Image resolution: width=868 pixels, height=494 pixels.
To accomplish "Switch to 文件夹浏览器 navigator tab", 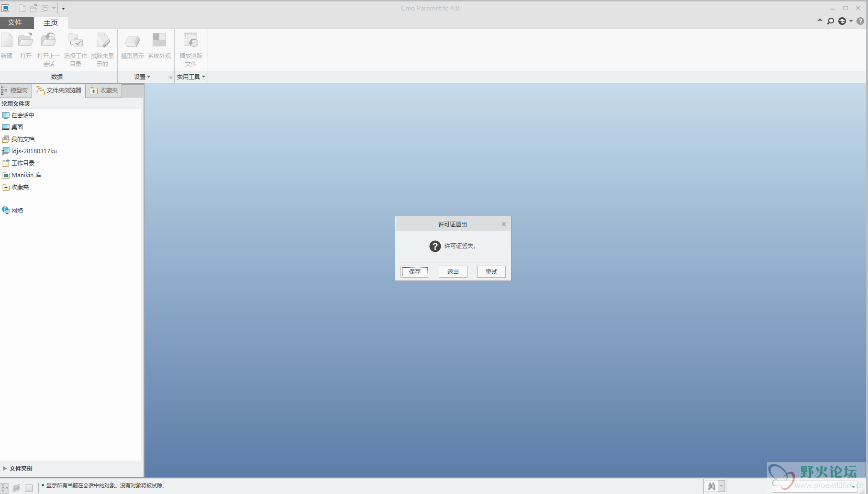I will click(59, 90).
